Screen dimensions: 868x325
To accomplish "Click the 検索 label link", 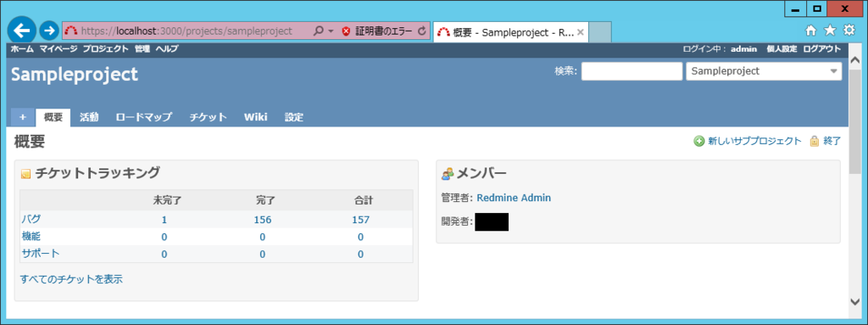I will (x=565, y=71).
